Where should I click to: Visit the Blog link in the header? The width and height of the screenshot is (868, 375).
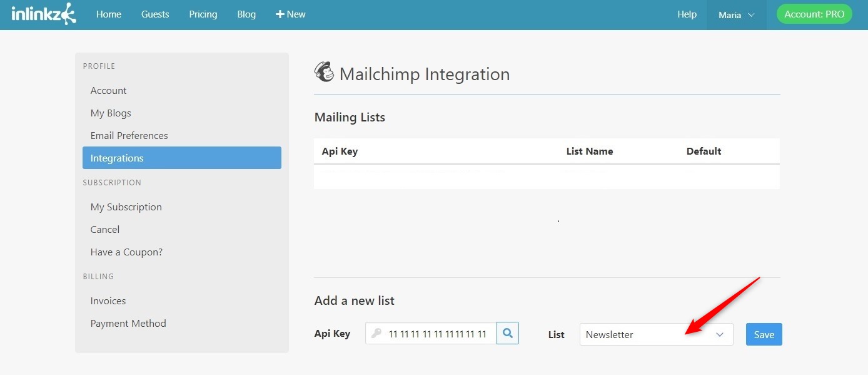pyautogui.click(x=246, y=14)
